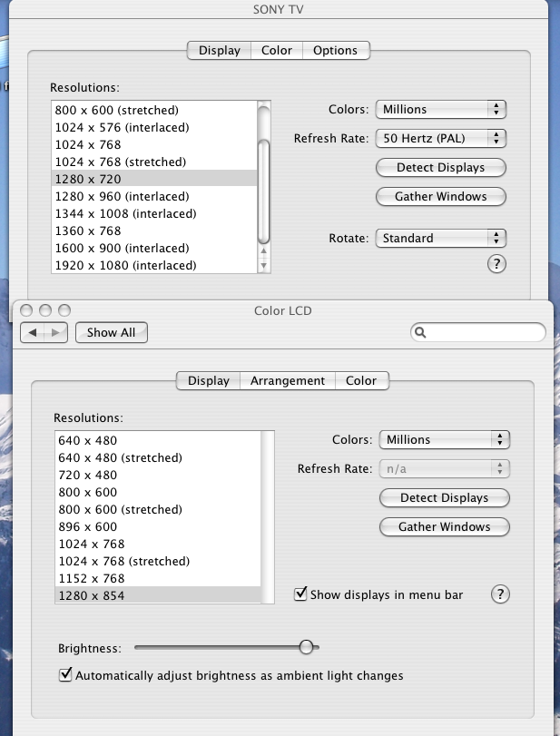Click scroll up arrow in SONY TV resolutions list
Image resolution: width=560 pixels, height=736 pixels.
click(264, 251)
